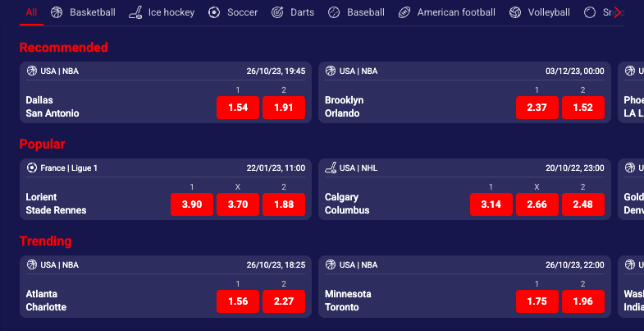
Task: Bet on Dallas at 1.54 odds
Action: 238,108
